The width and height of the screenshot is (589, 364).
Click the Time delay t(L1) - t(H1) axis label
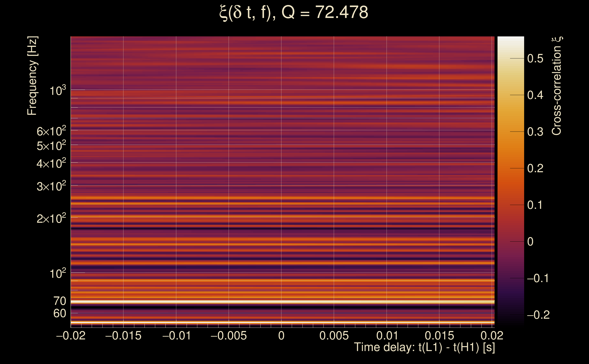point(424,347)
